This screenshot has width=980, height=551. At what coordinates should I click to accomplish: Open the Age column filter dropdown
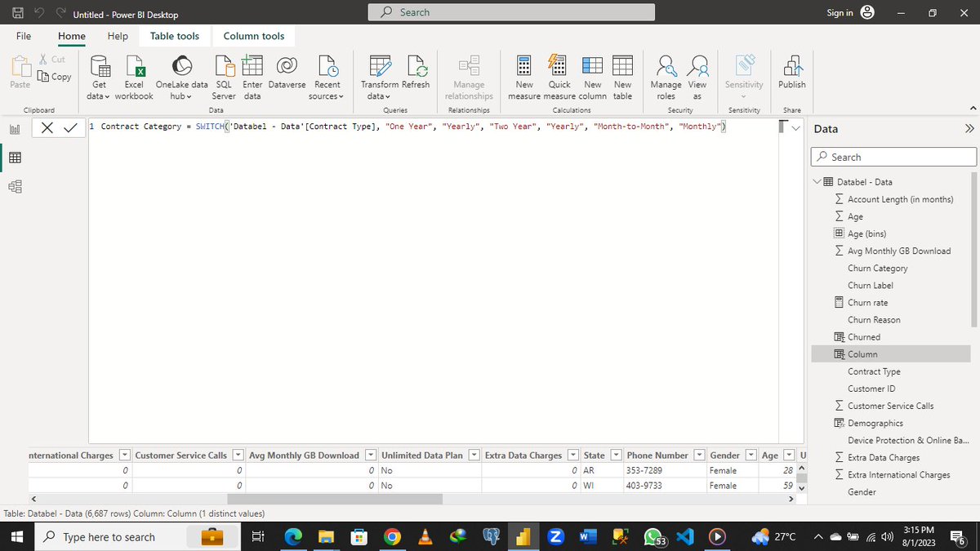[791, 455]
